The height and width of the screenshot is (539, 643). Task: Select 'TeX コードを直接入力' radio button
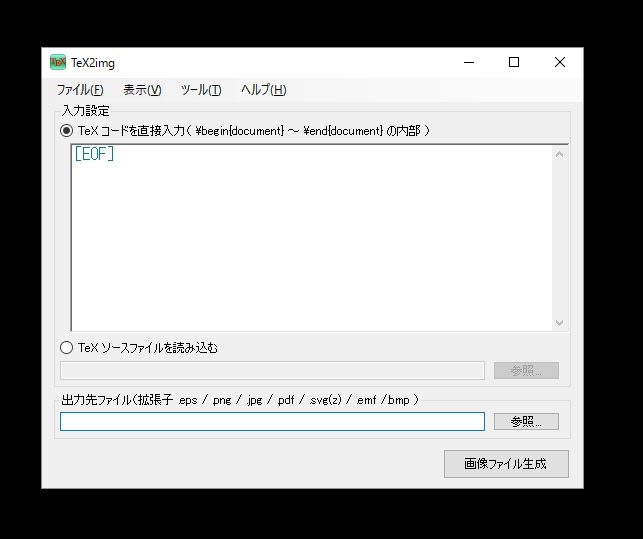click(x=66, y=131)
